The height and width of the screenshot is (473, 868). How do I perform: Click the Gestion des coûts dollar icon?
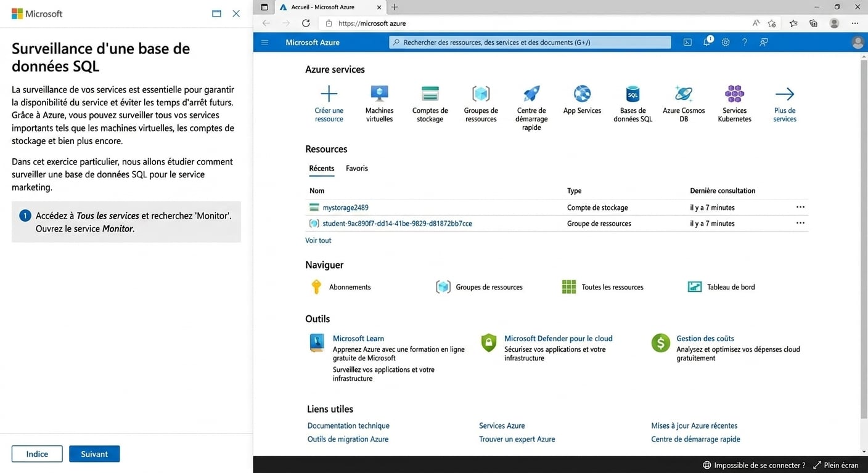(x=661, y=342)
